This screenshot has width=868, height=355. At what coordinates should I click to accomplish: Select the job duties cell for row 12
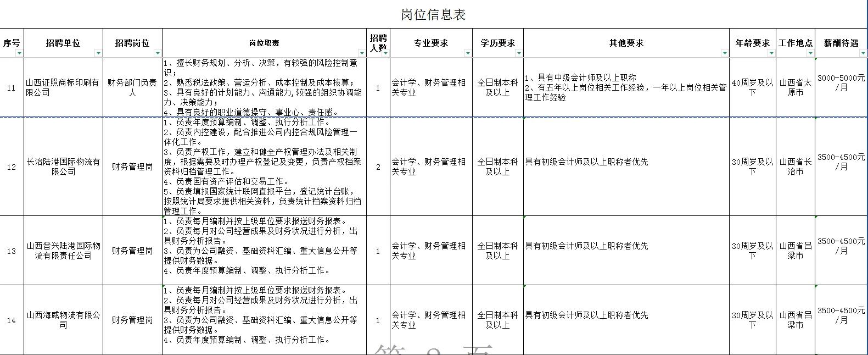coord(265,167)
